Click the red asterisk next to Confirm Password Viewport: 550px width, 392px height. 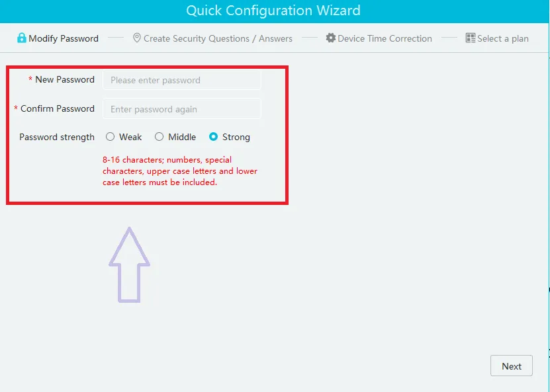pos(15,108)
